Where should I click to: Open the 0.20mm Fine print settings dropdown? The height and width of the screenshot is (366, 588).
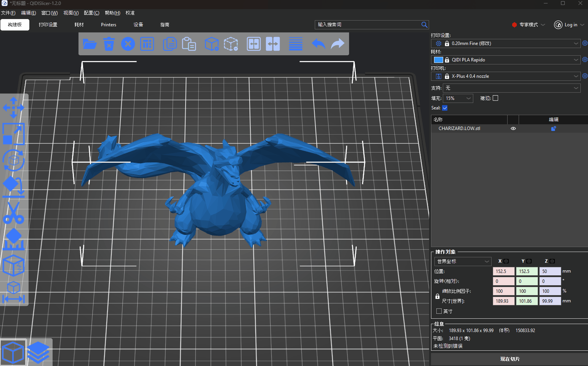tap(506, 43)
